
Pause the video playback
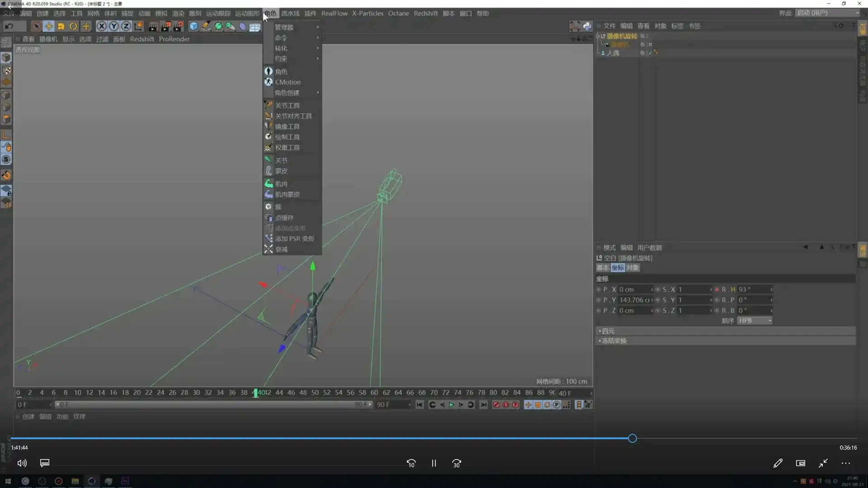coord(434,463)
